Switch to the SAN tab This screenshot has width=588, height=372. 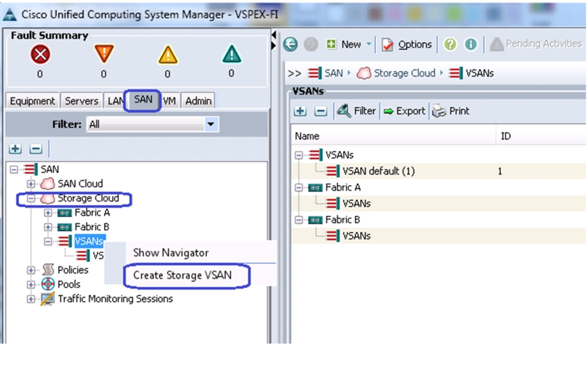click(143, 100)
